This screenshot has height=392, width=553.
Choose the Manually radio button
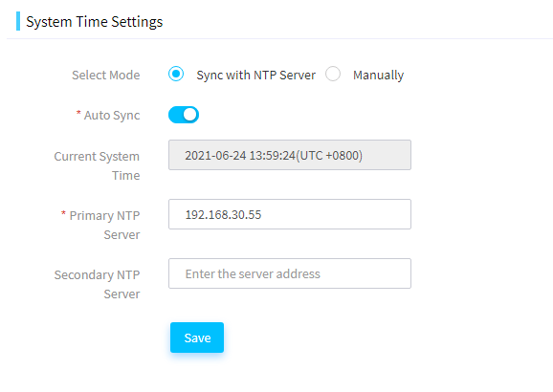333,74
